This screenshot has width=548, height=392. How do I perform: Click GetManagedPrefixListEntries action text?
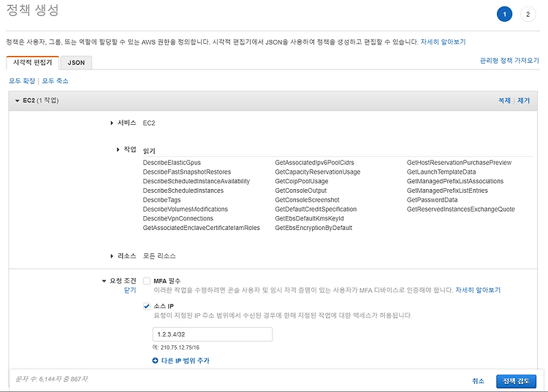[447, 191]
